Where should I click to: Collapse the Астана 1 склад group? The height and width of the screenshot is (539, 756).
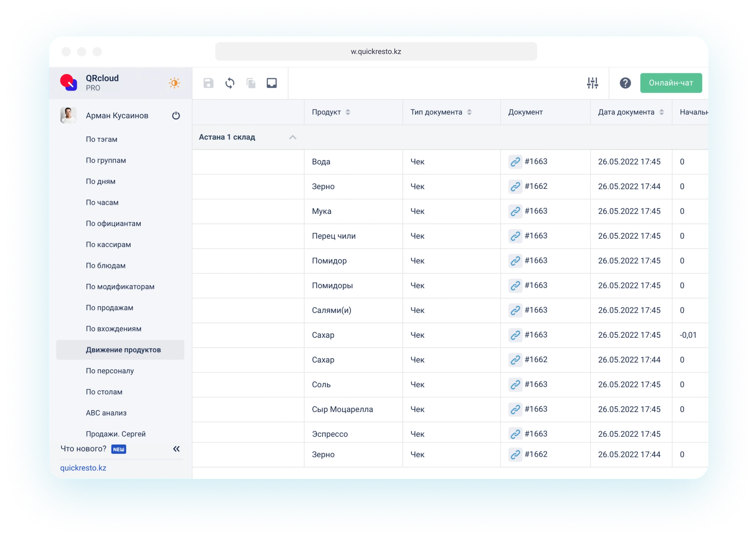[x=292, y=137]
